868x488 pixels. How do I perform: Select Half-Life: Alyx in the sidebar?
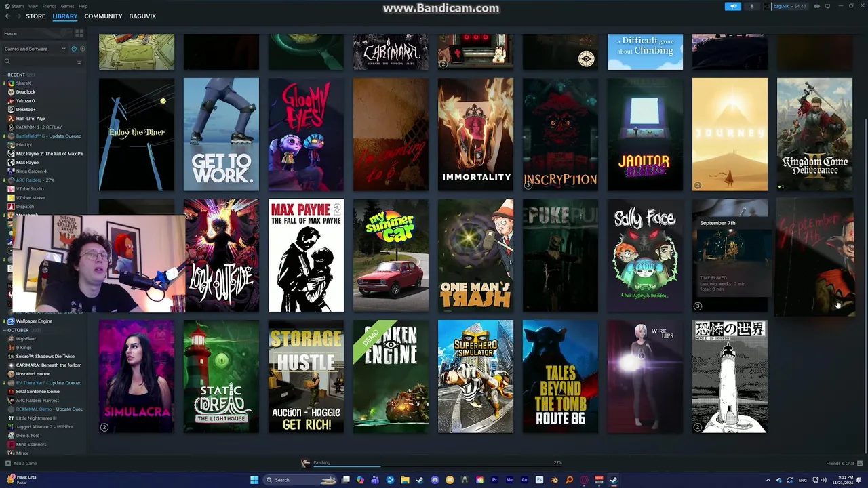pos(31,119)
